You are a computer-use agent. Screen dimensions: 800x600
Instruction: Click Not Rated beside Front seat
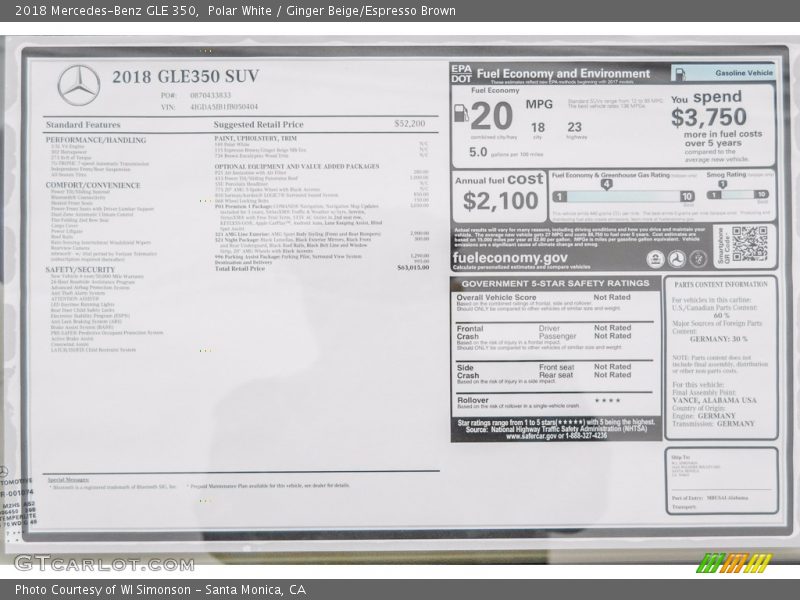point(612,367)
